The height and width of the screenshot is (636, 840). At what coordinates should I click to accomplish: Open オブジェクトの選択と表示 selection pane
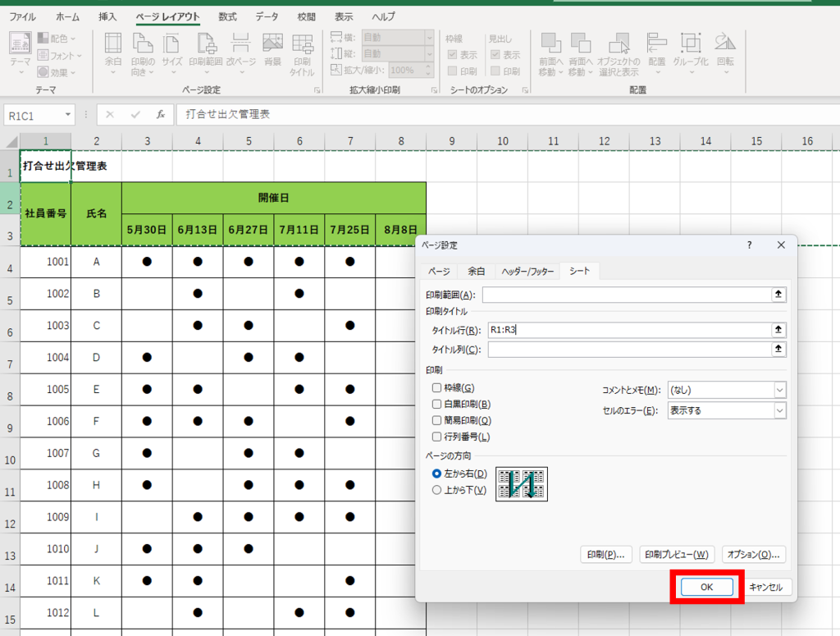pos(619,53)
